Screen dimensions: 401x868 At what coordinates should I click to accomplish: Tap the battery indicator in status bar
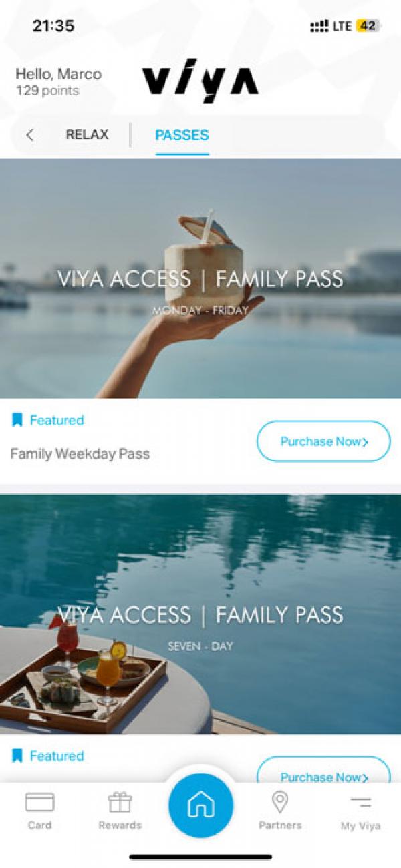click(x=369, y=26)
